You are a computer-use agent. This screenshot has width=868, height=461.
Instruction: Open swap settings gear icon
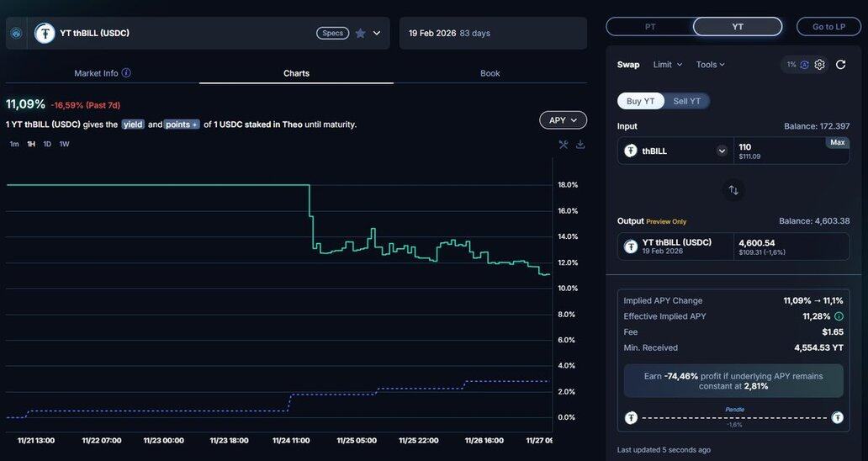coord(819,65)
